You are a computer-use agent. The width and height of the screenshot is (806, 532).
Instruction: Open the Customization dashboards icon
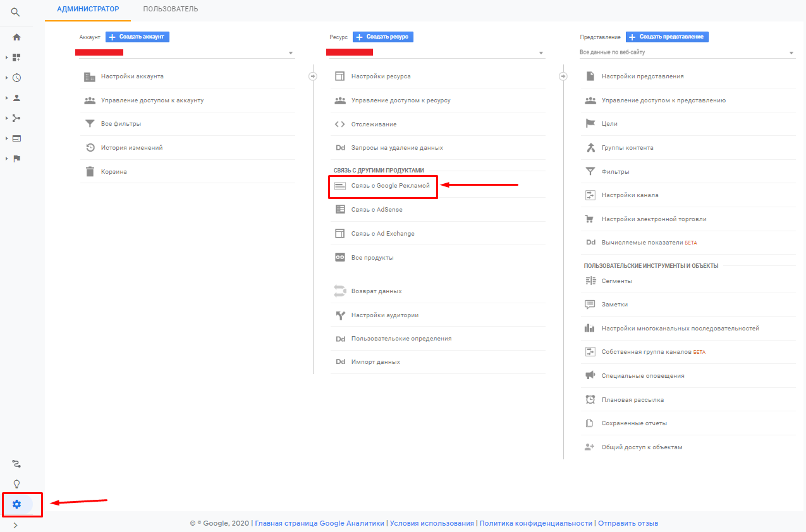coord(17,57)
